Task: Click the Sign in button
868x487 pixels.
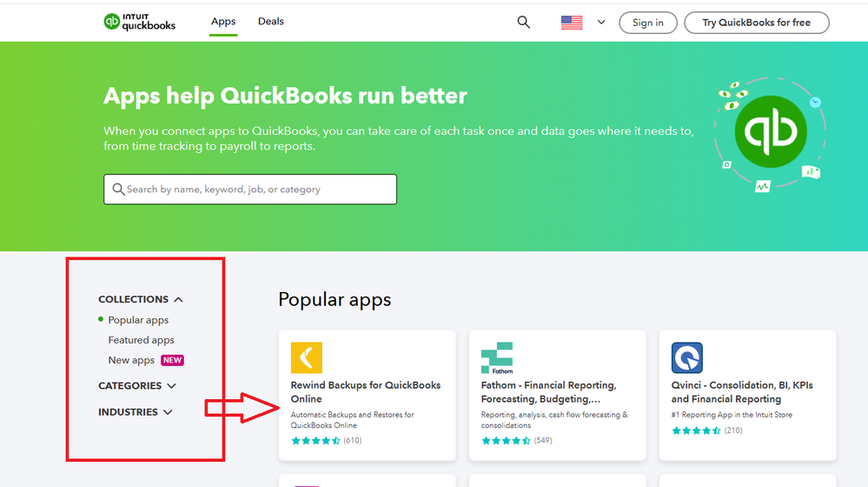Action: pos(647,23)
